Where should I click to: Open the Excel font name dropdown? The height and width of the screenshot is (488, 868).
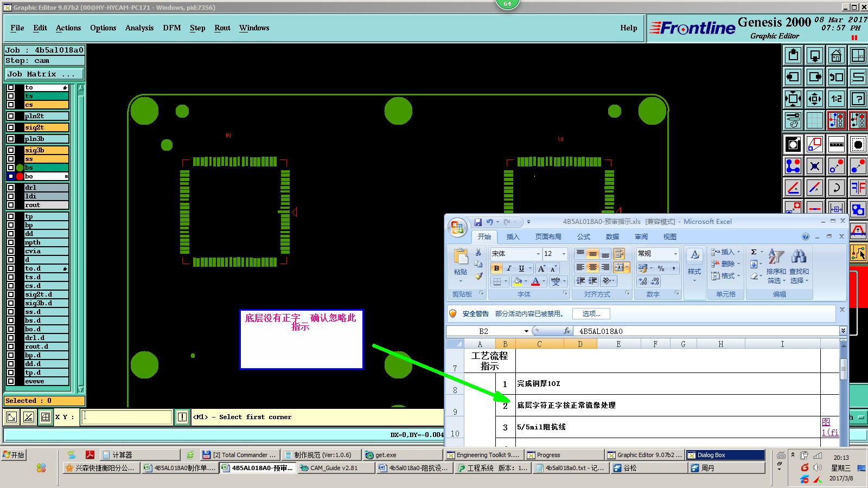(538, 254)
